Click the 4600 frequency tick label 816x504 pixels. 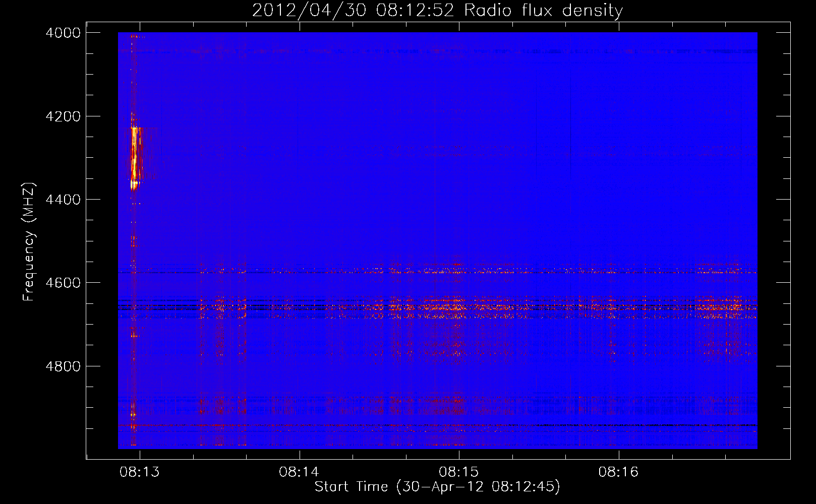tap(63, 283)
